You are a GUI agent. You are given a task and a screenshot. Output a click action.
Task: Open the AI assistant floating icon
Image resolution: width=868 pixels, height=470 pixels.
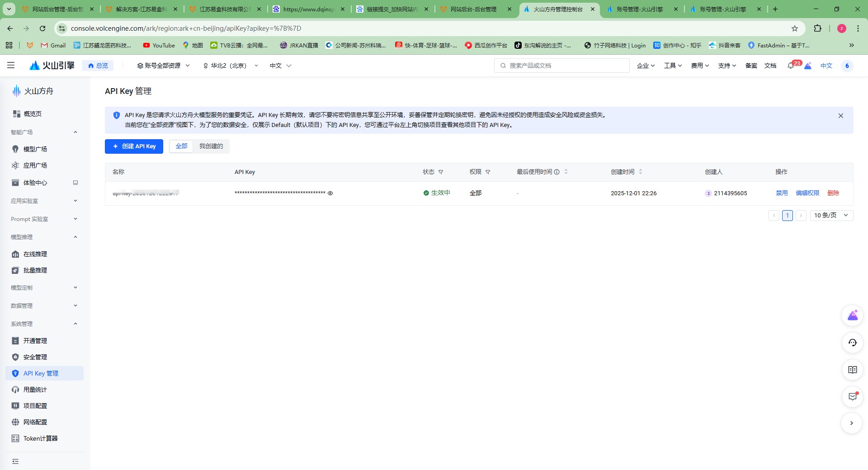coord(853,315)
